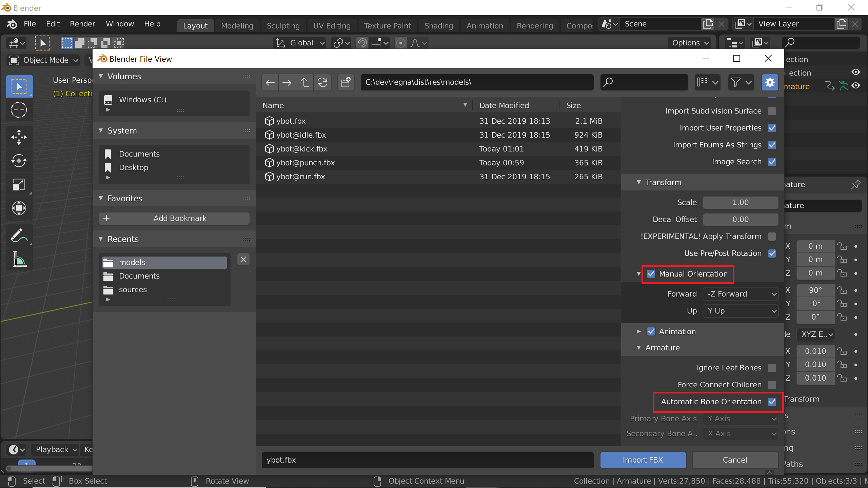Cancel the file import dialog
The image size is (868, 488).
(x=735, y=460)
